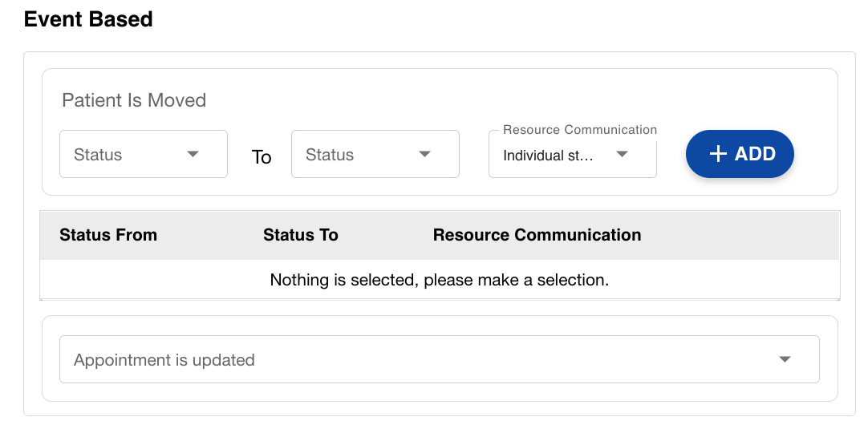This screenshot has width=868, height=425.
Task: Click the 'Status To' column header
Action: 301,235
